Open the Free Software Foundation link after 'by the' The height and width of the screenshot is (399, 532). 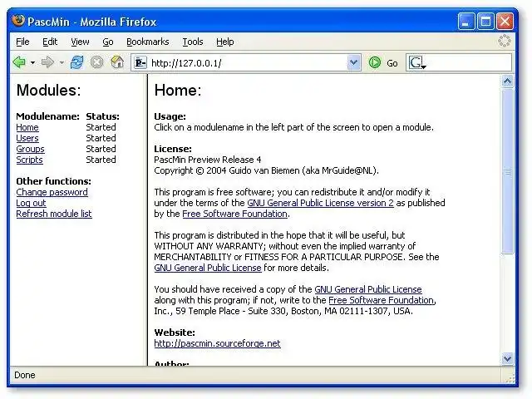click(x=234, y=214)
